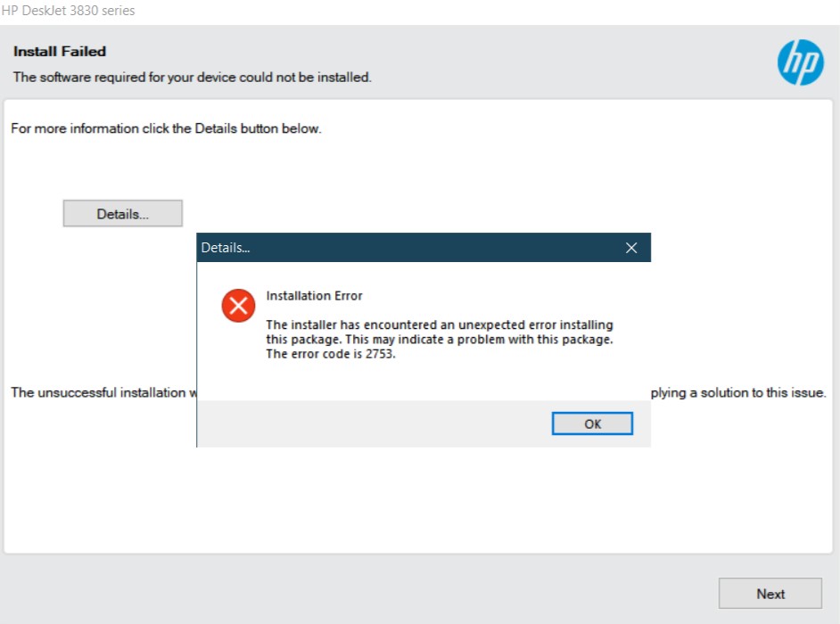Click 'The unsuccessful installation' text at left
The width and height of the screenshot is (840, 624).
(98, 392)
